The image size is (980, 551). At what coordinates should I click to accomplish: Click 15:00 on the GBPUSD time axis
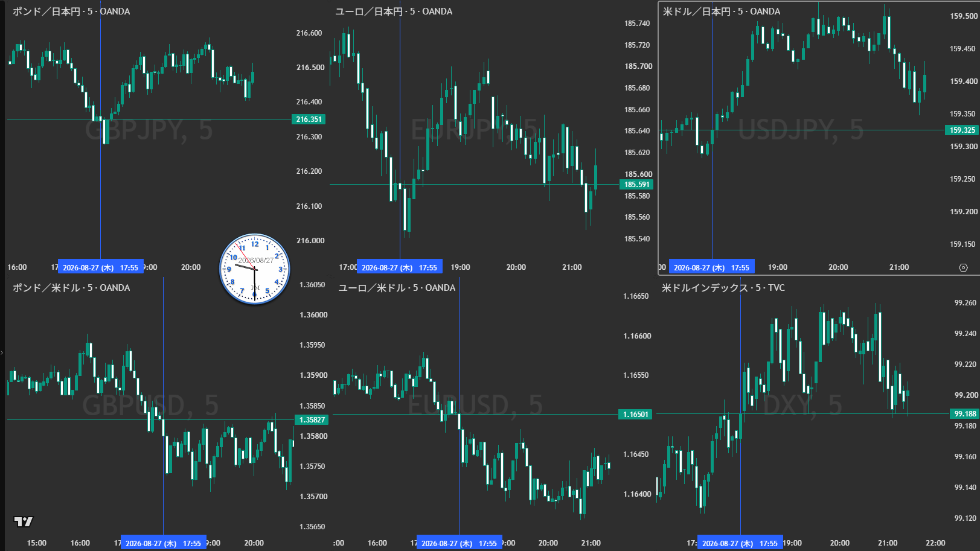pyautogui.click(x=37, y=543)
